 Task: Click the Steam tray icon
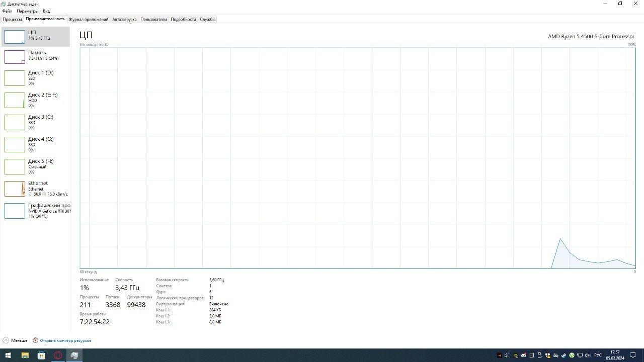point(563,355)
